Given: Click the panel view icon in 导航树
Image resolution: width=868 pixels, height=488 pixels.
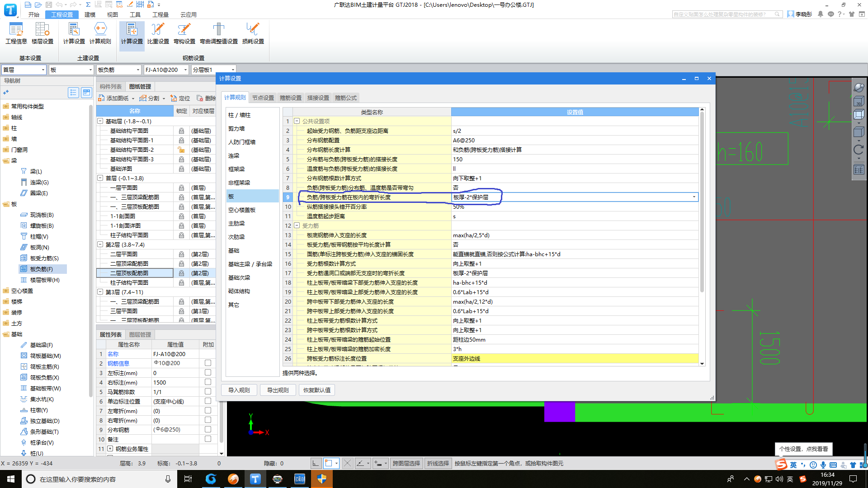Looking at the screenshot, I should (86, 93).
